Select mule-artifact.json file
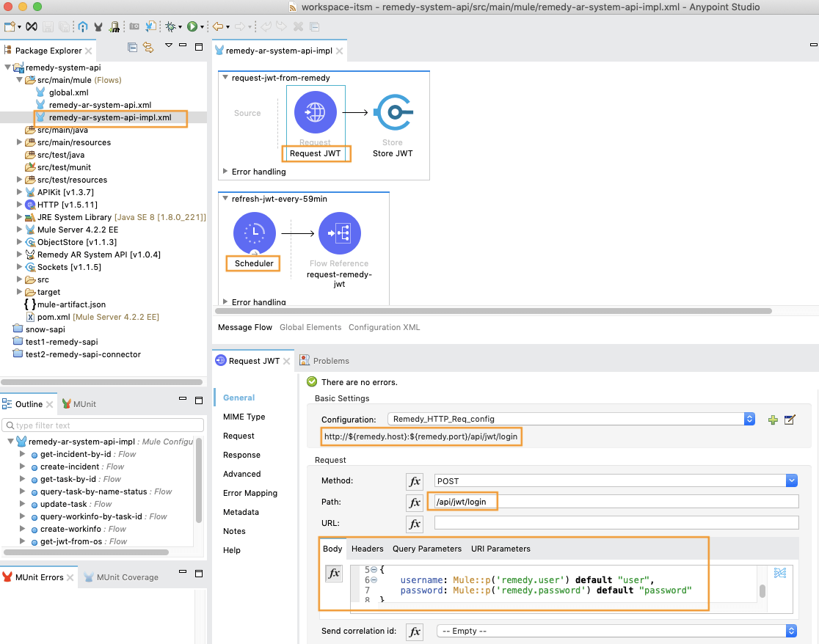This screenshot has height=644, width=819. (x=71, y=304)
